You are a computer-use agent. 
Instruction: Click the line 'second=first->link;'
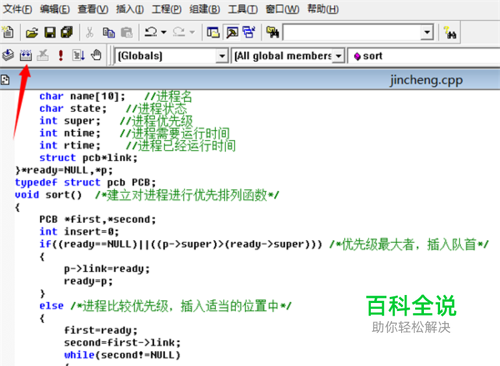point(122,343)
